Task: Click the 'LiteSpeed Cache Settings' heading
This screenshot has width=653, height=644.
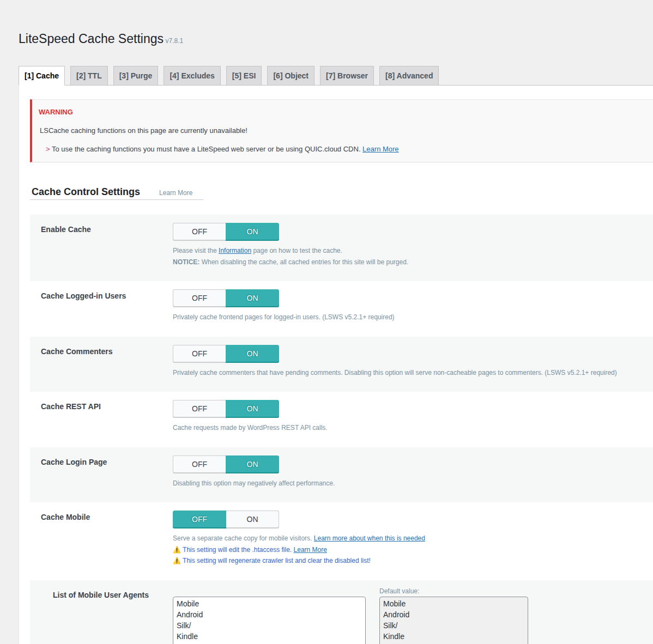Action: coord(91,39)
